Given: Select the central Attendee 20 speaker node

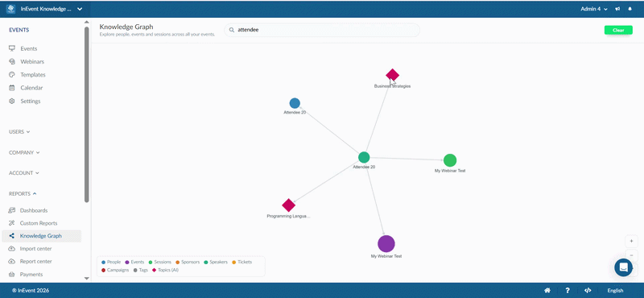Looking at the screenshot, I should 364,157.
